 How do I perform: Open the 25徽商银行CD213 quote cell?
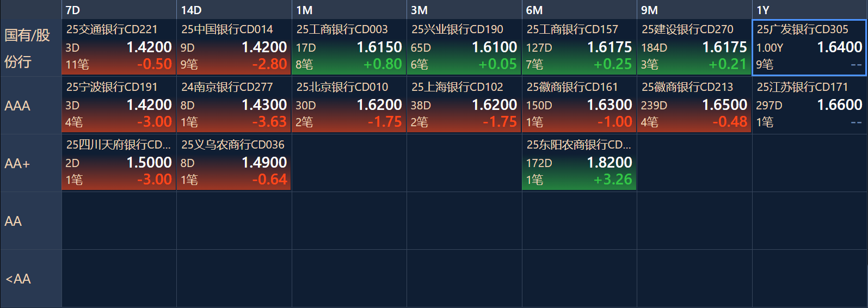click(694, 105)
